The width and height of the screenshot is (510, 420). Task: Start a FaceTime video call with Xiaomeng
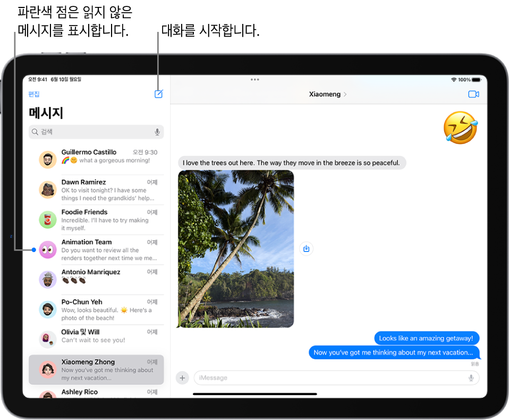tap(473, 94)
